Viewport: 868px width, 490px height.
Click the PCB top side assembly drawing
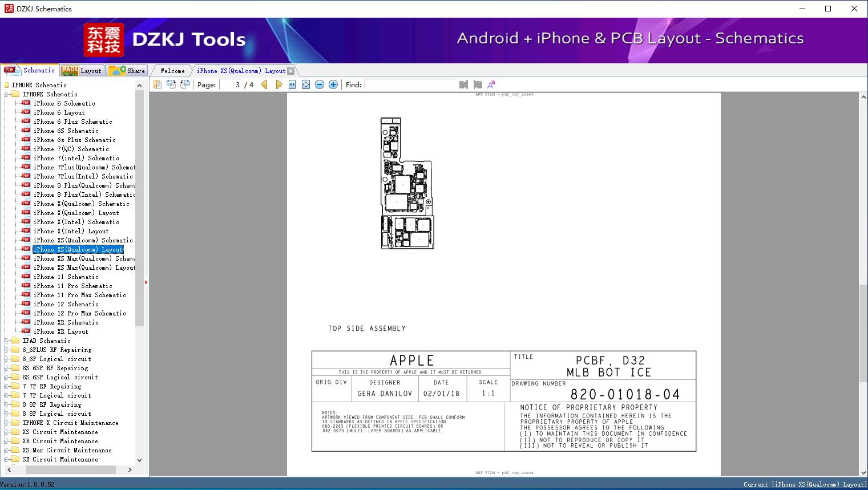(407, 183)
